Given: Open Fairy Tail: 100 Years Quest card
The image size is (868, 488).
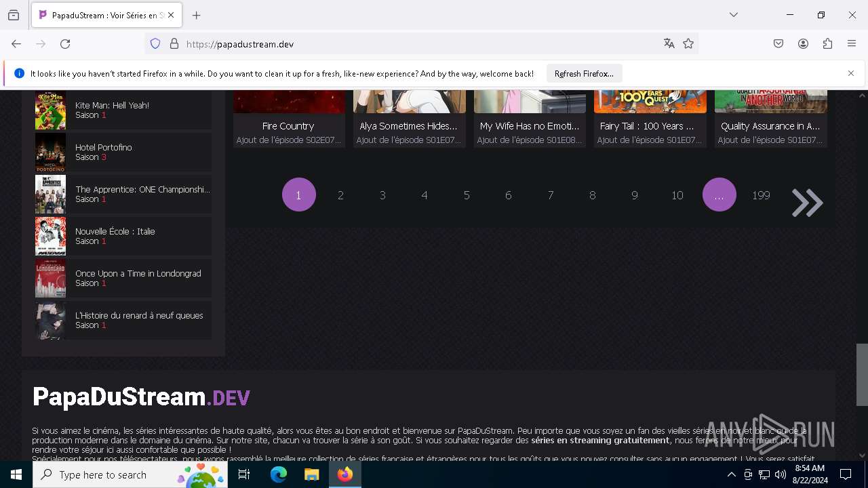Looking at the screenshot, I should click(650, 119).
